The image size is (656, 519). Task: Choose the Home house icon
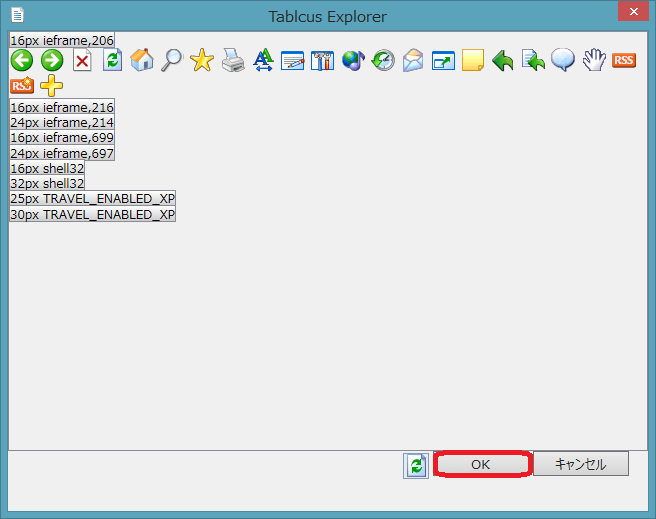142,61
